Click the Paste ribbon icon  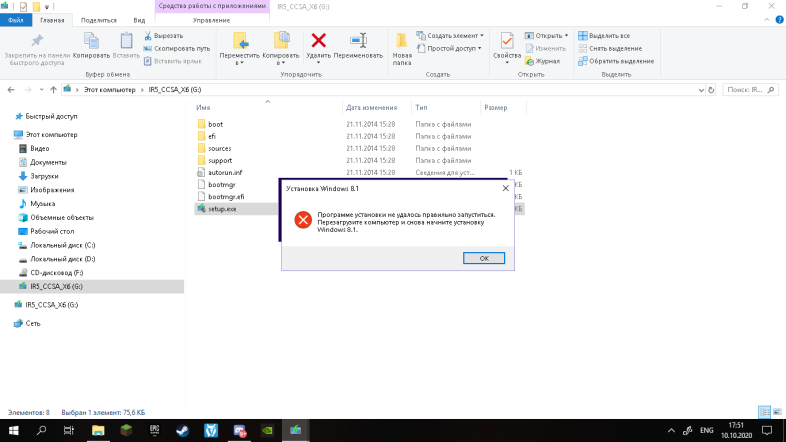pyautogui.click(x=126, y=41)
